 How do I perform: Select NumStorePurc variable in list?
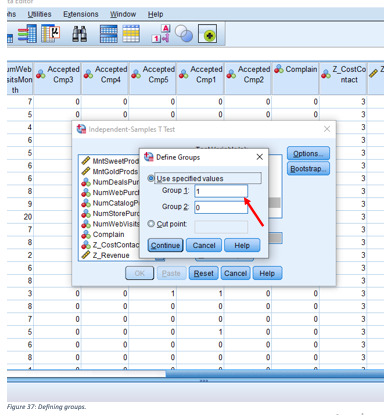pos(110,213)
